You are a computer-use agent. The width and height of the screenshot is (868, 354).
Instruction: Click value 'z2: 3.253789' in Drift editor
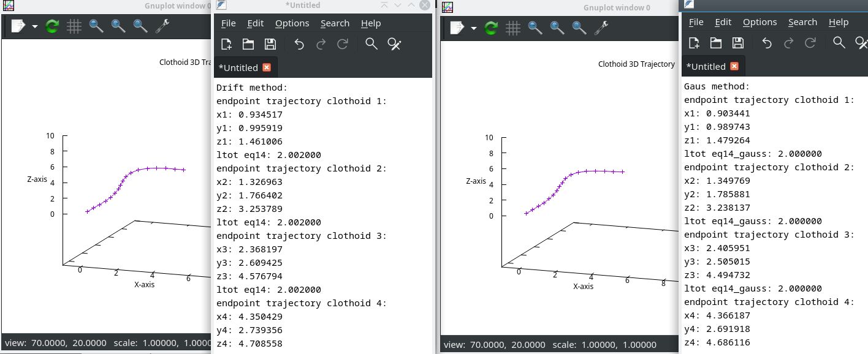pos(249,209)
